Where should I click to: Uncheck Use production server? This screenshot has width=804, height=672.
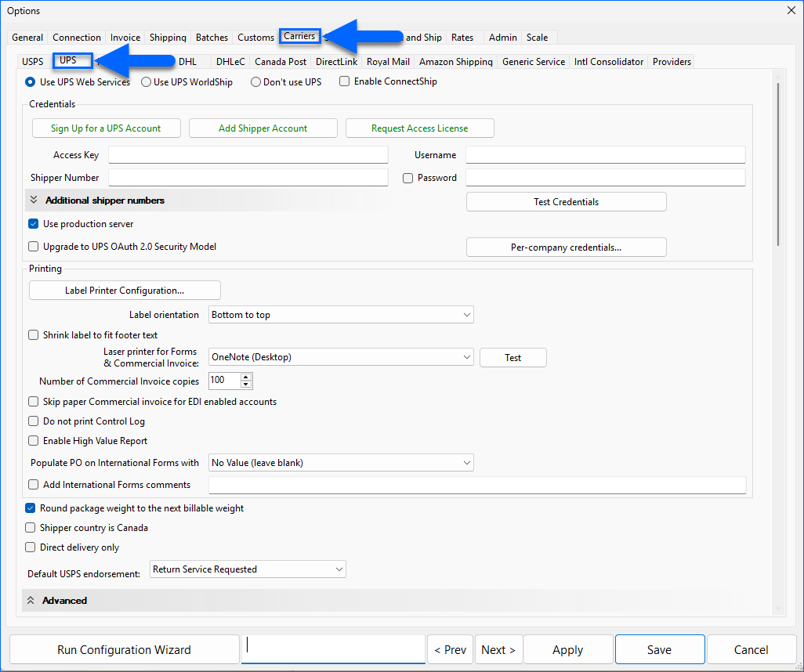click(x=34, y=224)
